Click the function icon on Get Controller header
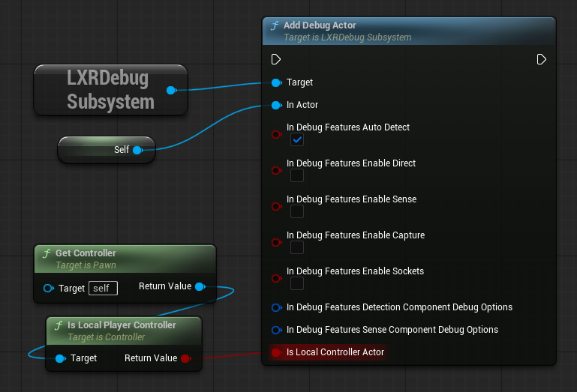577x392 pixels. [x=47, y=253]
